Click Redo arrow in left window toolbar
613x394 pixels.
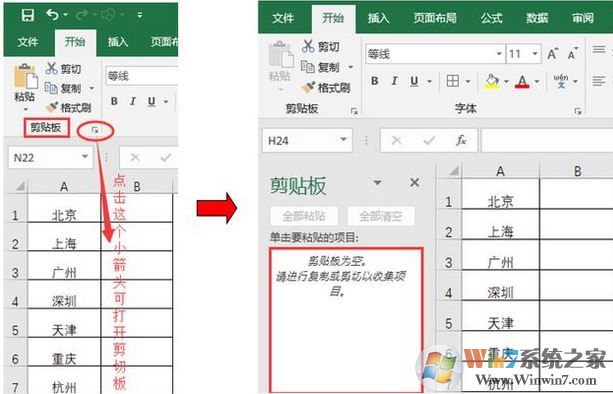[82, 15]
